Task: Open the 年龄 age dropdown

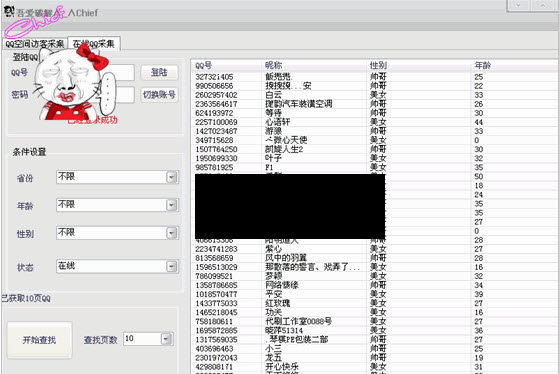Action: click(x=171, y=205)
